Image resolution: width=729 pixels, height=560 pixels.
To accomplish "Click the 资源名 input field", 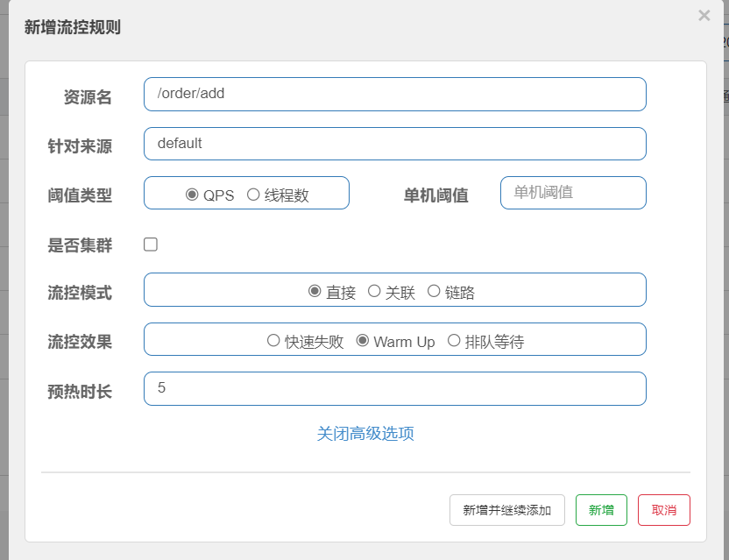I will [394, 94].
